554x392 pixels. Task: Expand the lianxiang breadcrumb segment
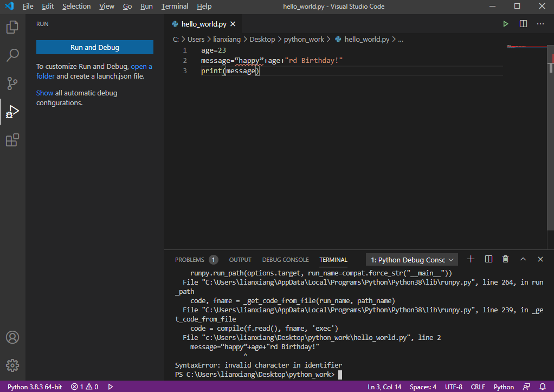[227, 39]
